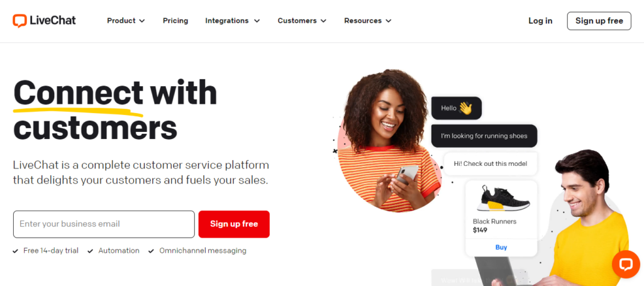This screenshot has height=286, width=644.
Task: Click the waving hand emoji
Action: click(x=465, y=108)
